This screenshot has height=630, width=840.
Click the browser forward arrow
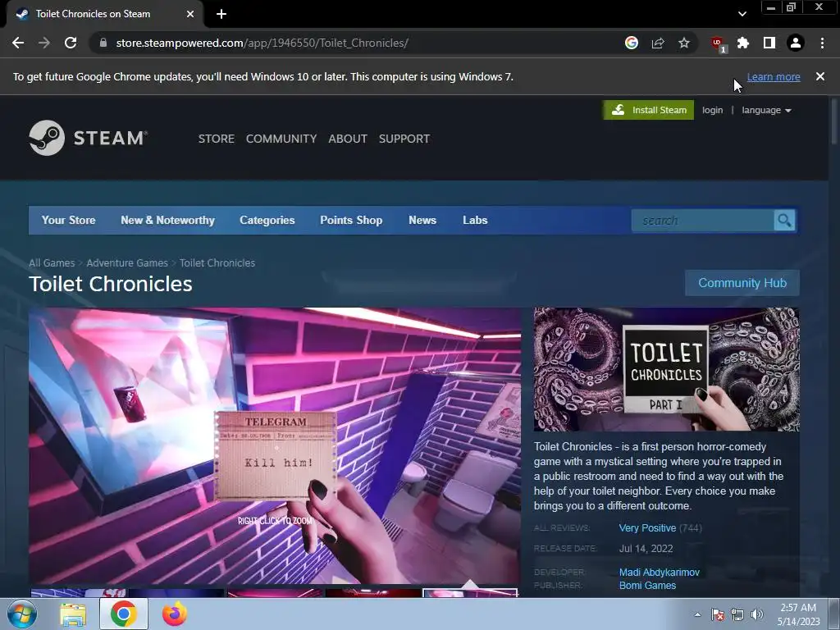44,43
